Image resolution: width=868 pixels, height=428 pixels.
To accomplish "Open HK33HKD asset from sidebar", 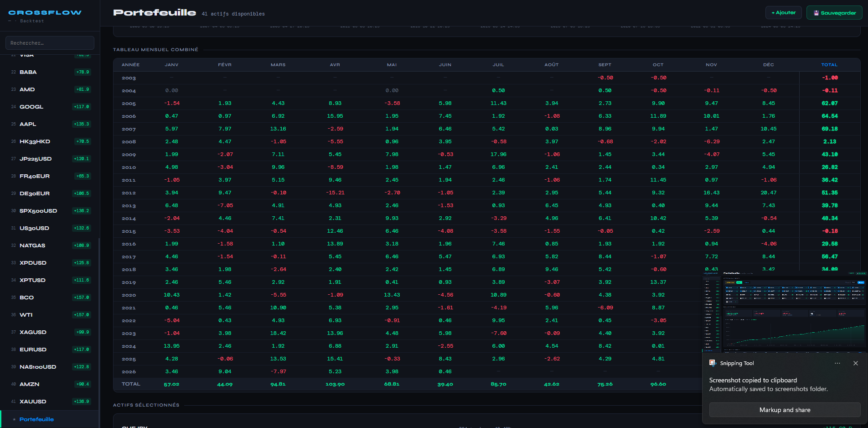I will click(x=50, y=141).
